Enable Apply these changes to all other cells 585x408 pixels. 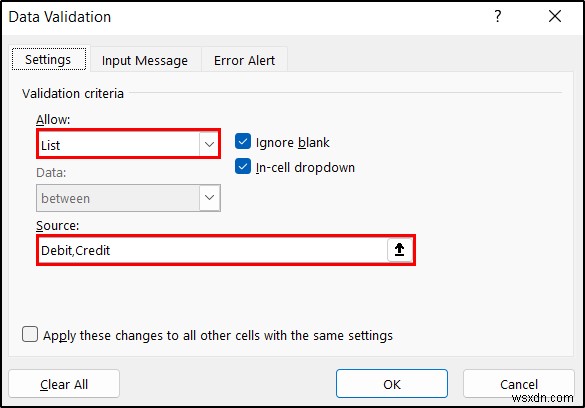pyautogui.click(x=30, y=334)
